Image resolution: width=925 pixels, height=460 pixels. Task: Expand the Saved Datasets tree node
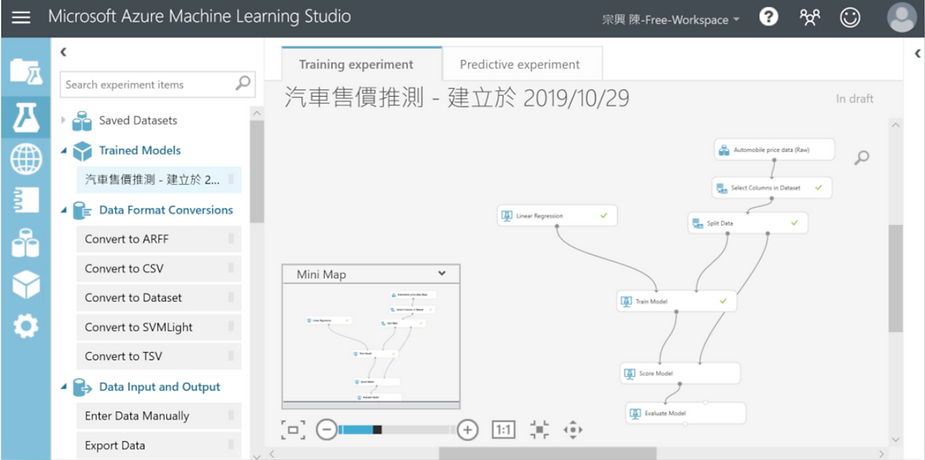(x=64, y=120)
